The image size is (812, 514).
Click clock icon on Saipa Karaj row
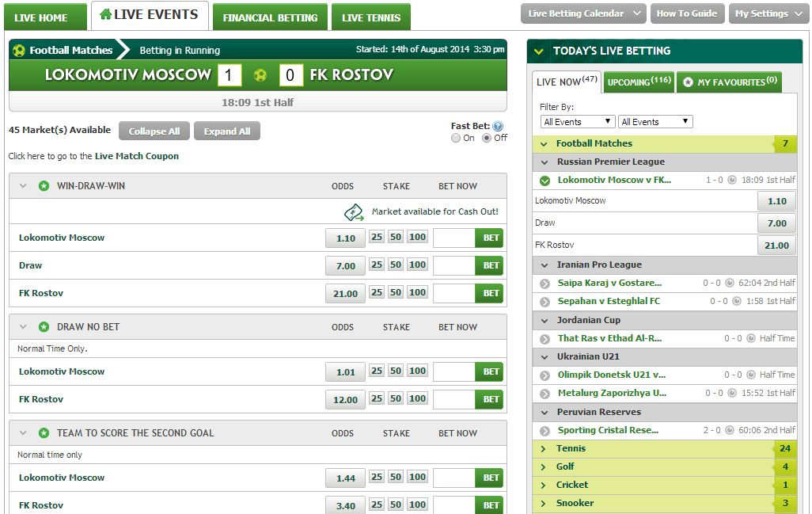tap(729, 283)
